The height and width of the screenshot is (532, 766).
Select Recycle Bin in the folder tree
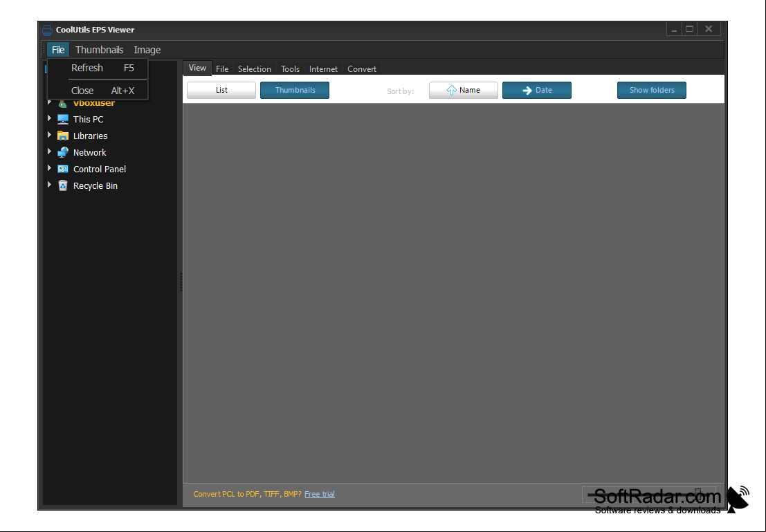pyautogui.click(x=95, y=185)
